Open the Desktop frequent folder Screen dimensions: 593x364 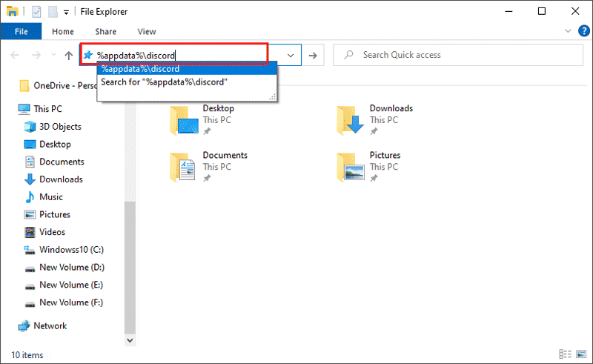(x=202, y=120)
